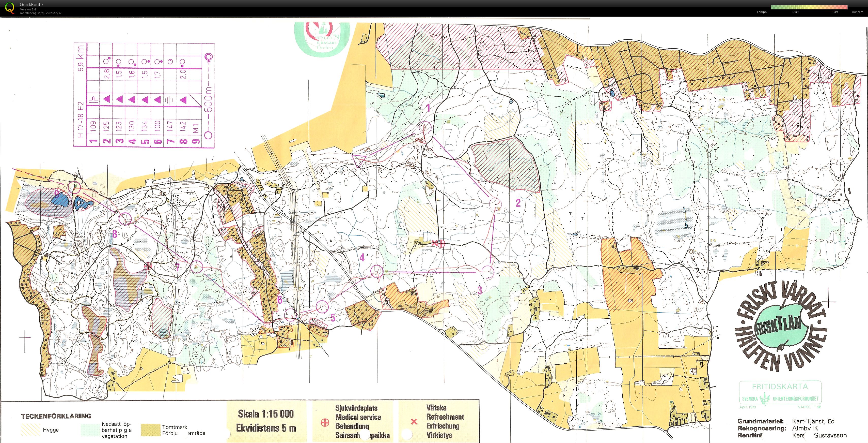The width and height of the screenshot is (868, 443).
Task: Click the 'Grundmateriel:' credit text
Action: pos(761,421)
